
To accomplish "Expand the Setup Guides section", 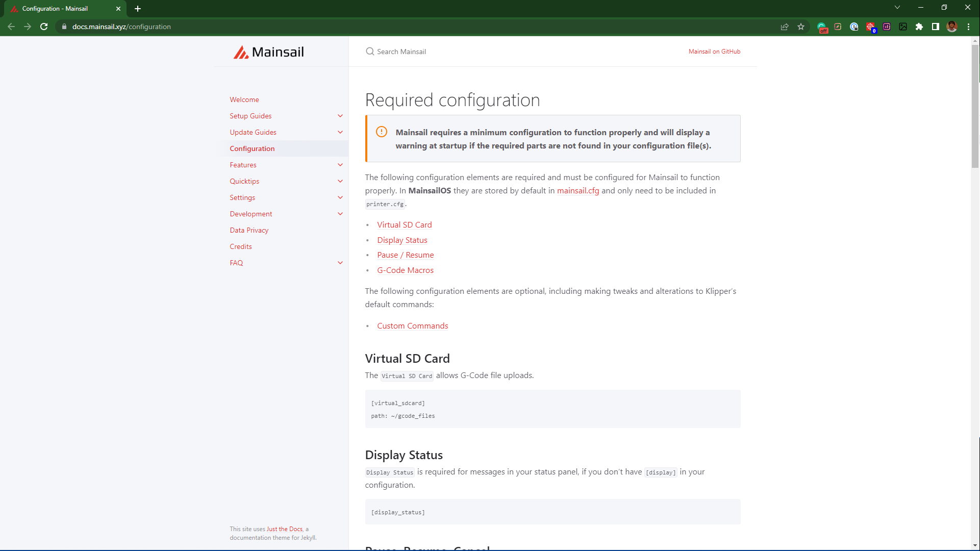I will 340,116.
